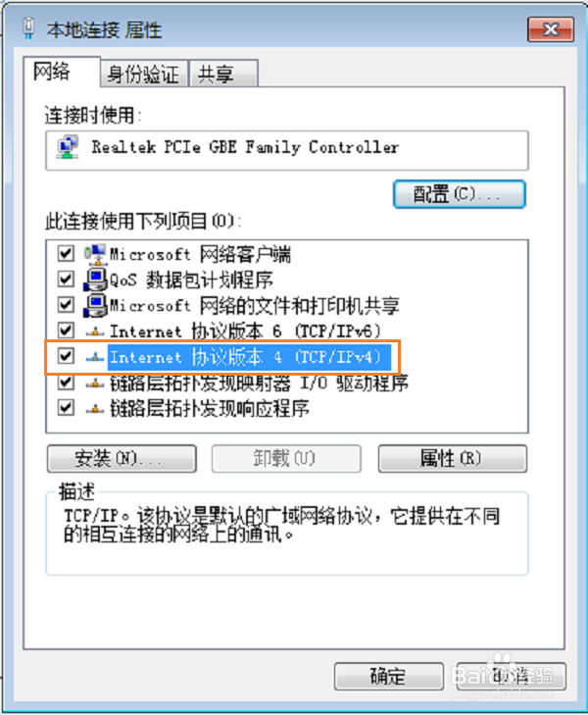588x715 pixels.
Task: Select the Internet 协议版本 6 (TCP/IPv6) entry
Action: click(x=245, y=332)
